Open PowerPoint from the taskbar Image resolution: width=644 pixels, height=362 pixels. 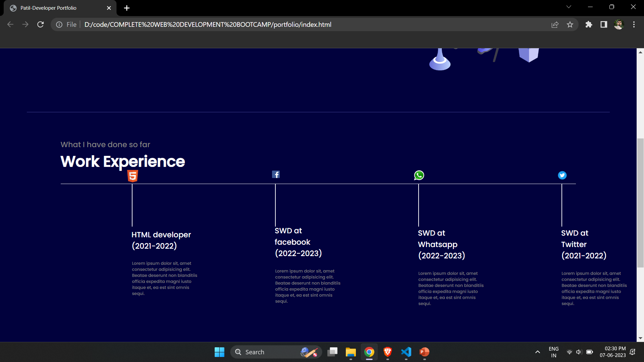click(x=425, y=352)
